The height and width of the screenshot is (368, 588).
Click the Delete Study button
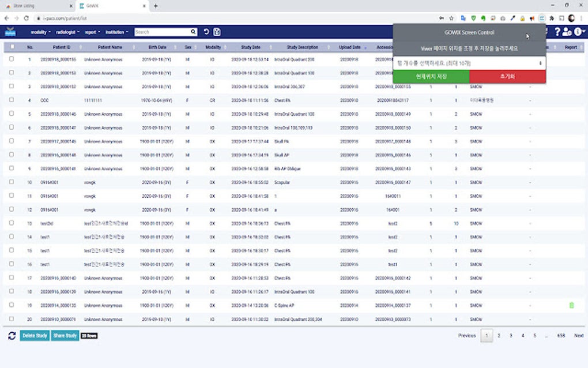pyautogui.click(x=34, y=335)
